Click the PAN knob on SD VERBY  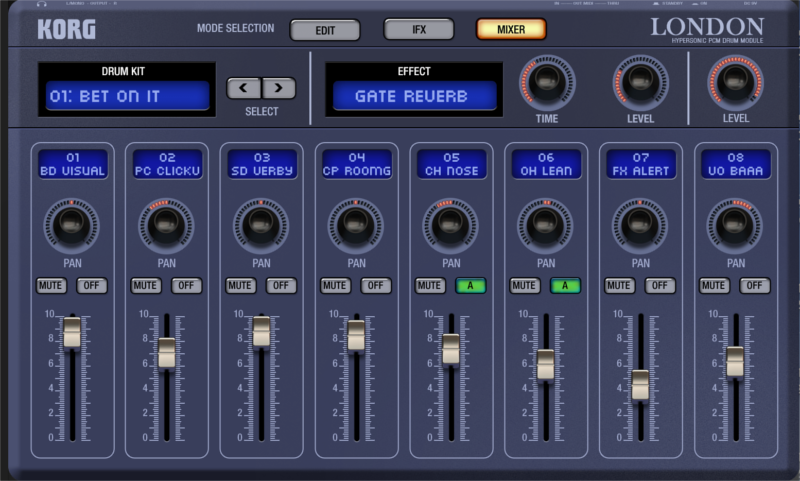[x=261, y=225]
